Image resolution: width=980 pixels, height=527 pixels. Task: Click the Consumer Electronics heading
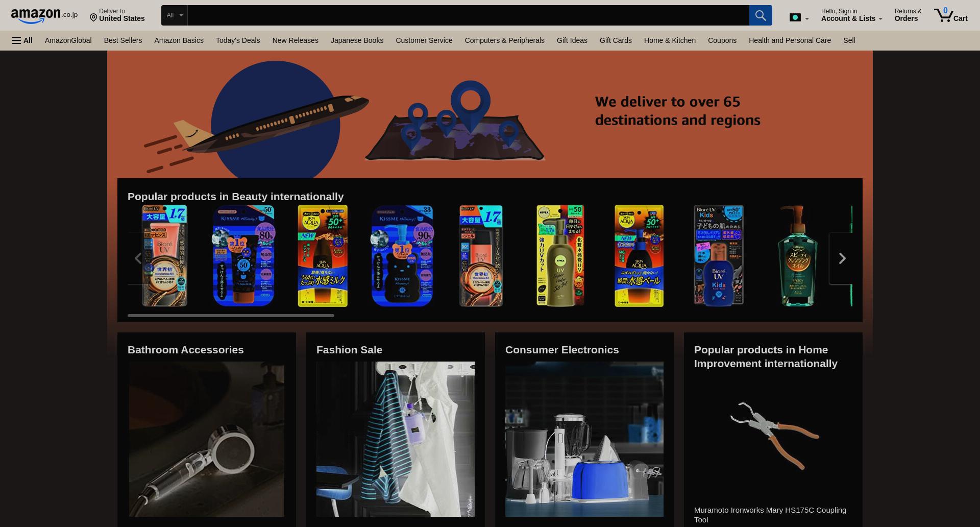pyautogui.click(x=562, y=350)
